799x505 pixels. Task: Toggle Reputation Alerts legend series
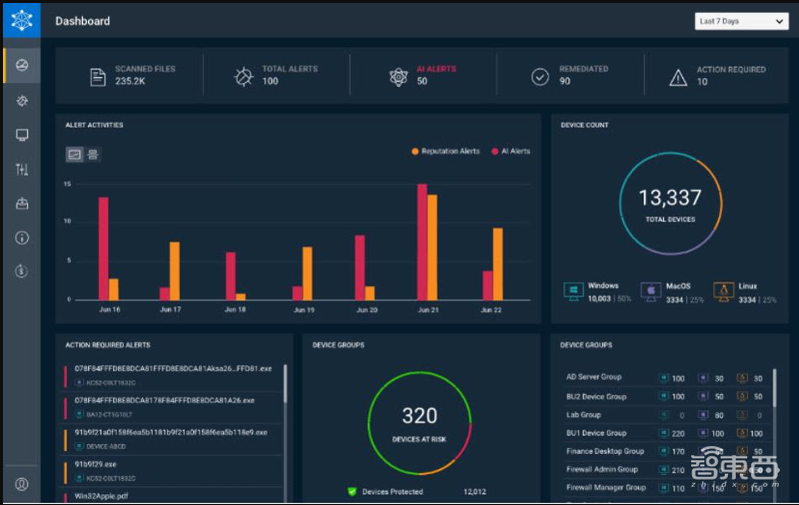(446, 151)
